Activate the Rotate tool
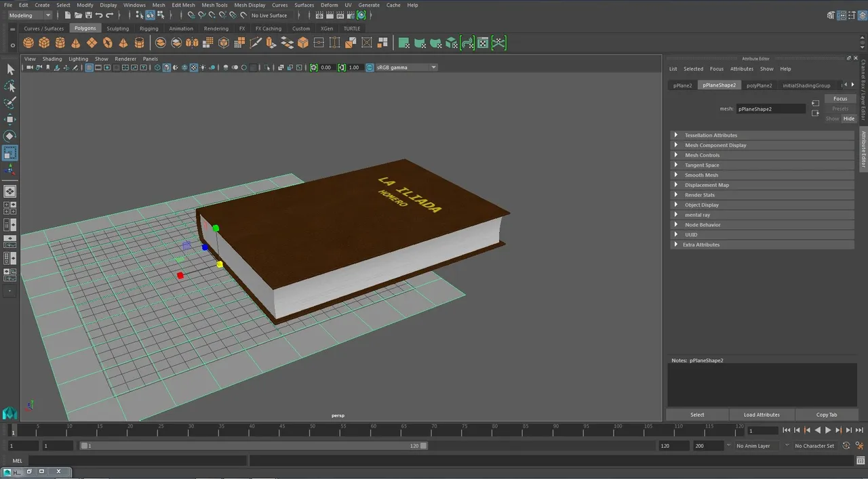 coord(10,136)
